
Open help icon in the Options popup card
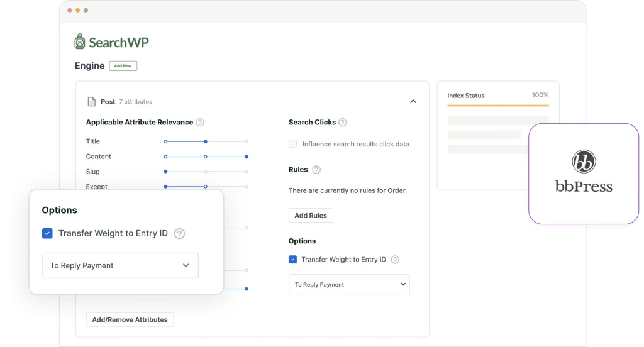179,234
